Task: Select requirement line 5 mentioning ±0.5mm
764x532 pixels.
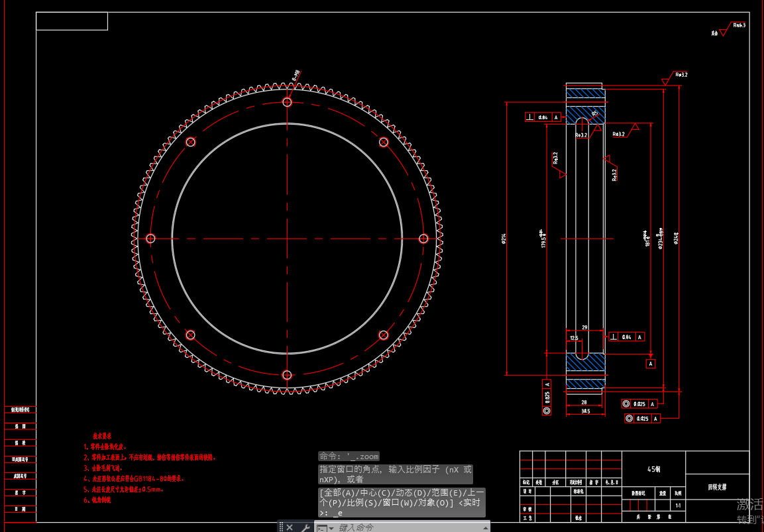Action: [x=124, y=489]
